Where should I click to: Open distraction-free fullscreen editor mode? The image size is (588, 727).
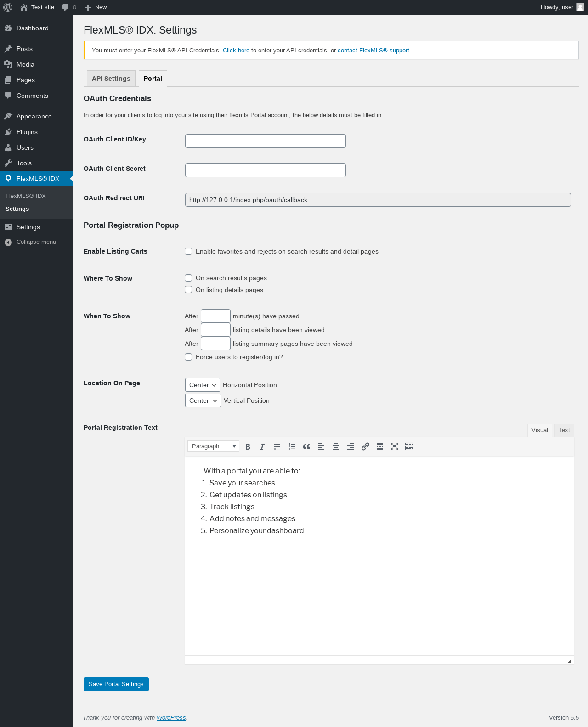tap(395, 446)
